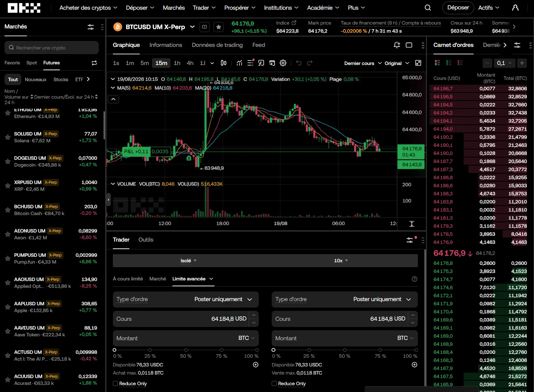
Task: Open the chart settings gear icon
Action: [283, 63]
